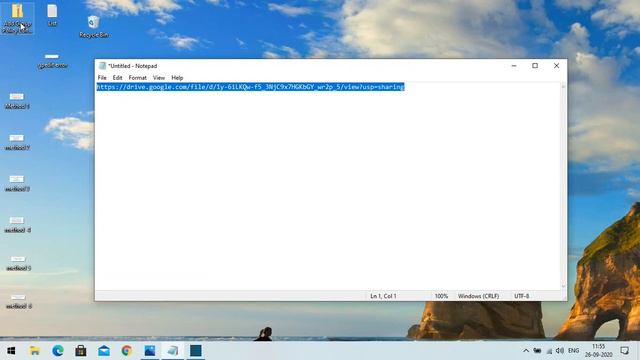Switch to the Photos app in taskbar

tap(150, 351)
